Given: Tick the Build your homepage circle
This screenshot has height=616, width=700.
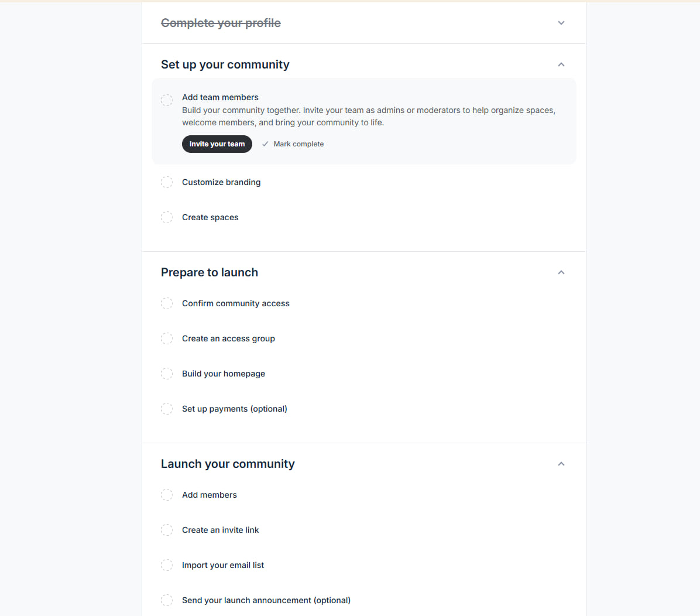Looking at the screenshot, I should pyautogui.click(x=167, y=374).
